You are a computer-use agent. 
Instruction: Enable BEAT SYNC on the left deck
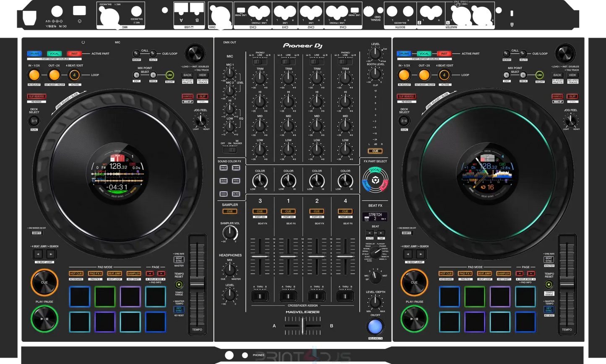[179, 259]
